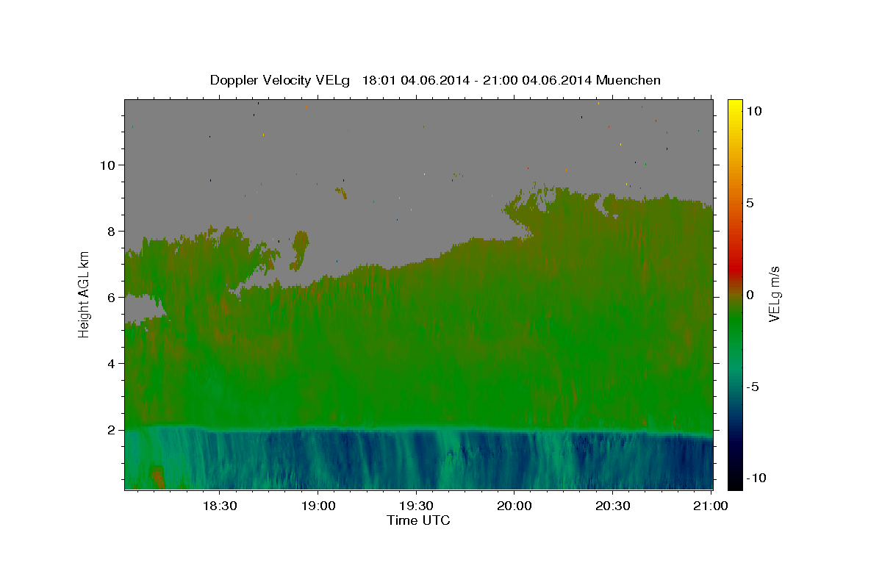Click the '21:00' time axis label
Image resolution: width=882 pixels, height=588 pixels.
click(711, 506)
